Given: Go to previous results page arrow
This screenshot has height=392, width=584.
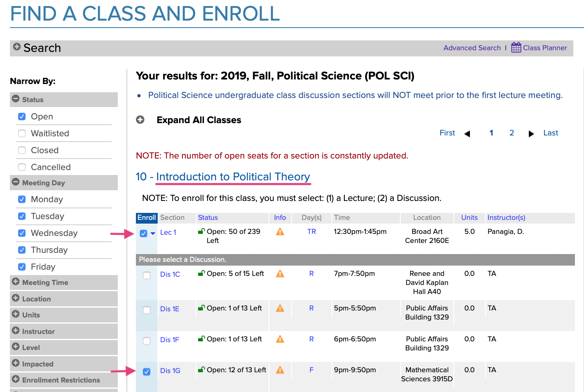Looking at the screenshot, I should (467, 133).
